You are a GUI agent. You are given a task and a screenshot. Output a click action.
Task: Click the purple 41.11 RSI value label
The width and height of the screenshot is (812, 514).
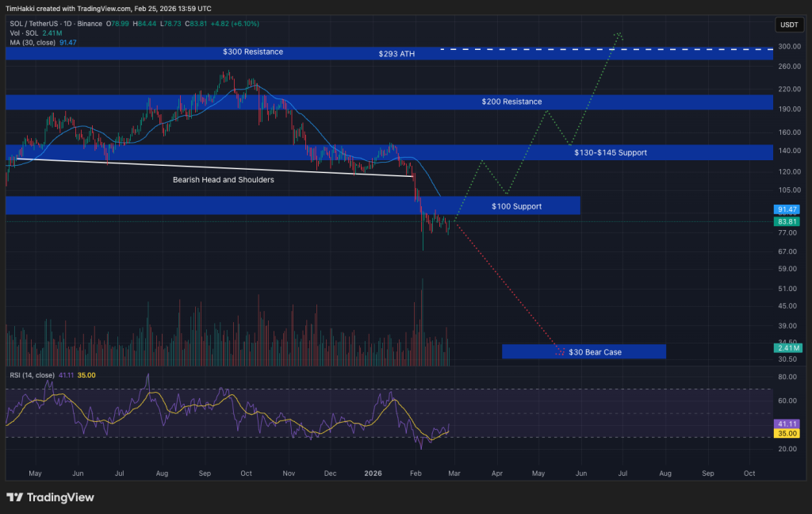tap(786, 424)
